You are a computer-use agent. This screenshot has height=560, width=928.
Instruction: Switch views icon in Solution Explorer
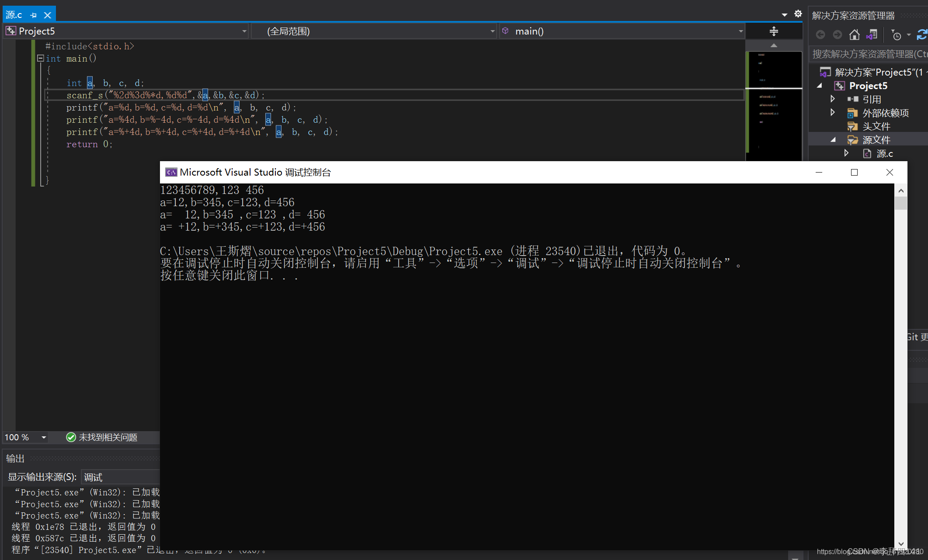(872, 35)
